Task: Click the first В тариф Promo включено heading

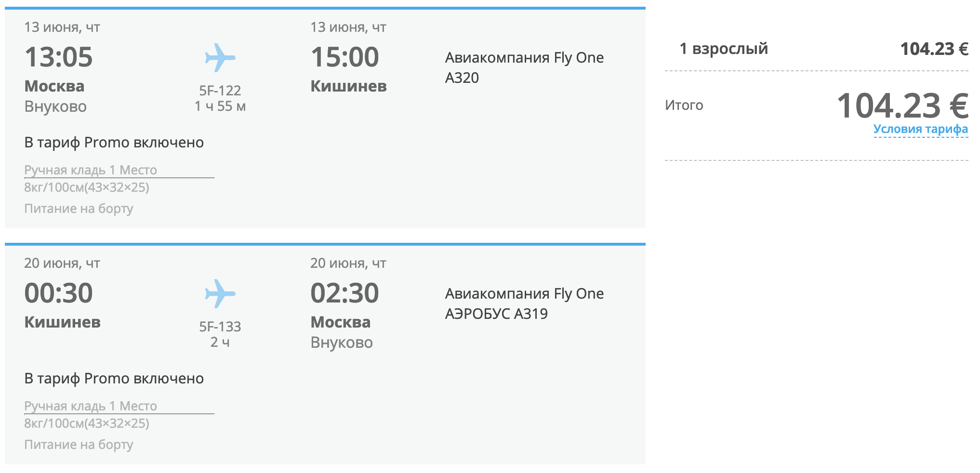Action: point(114,143)
